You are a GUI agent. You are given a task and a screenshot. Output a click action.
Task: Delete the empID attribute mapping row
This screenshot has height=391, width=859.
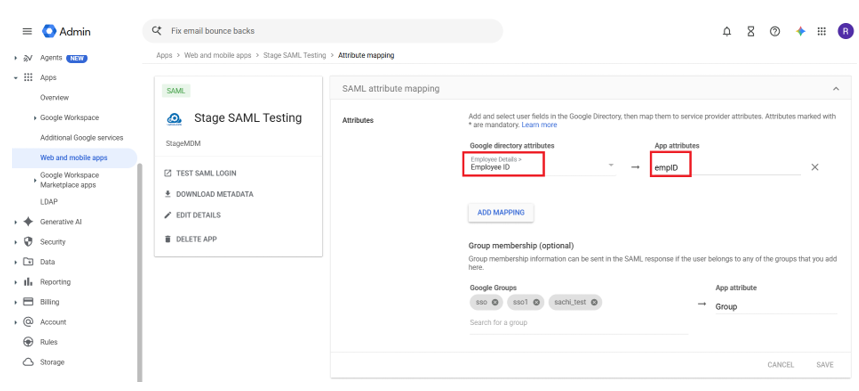[x=815, y=167]
